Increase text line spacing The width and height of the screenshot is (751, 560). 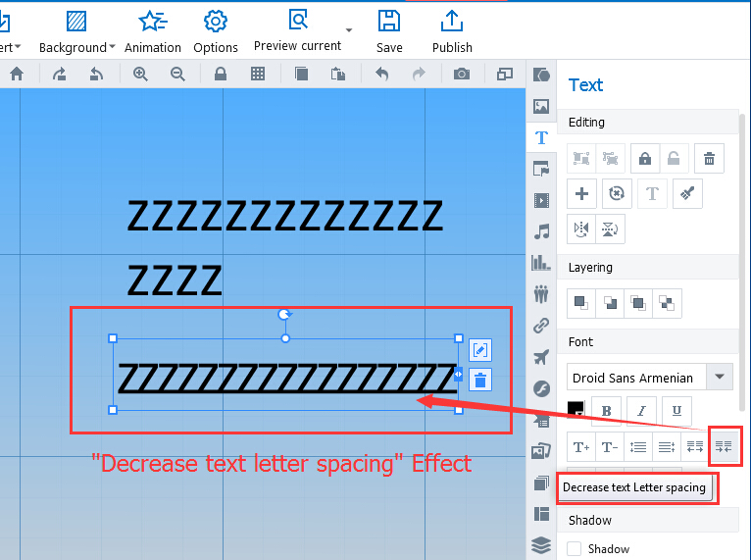point(638,446)
